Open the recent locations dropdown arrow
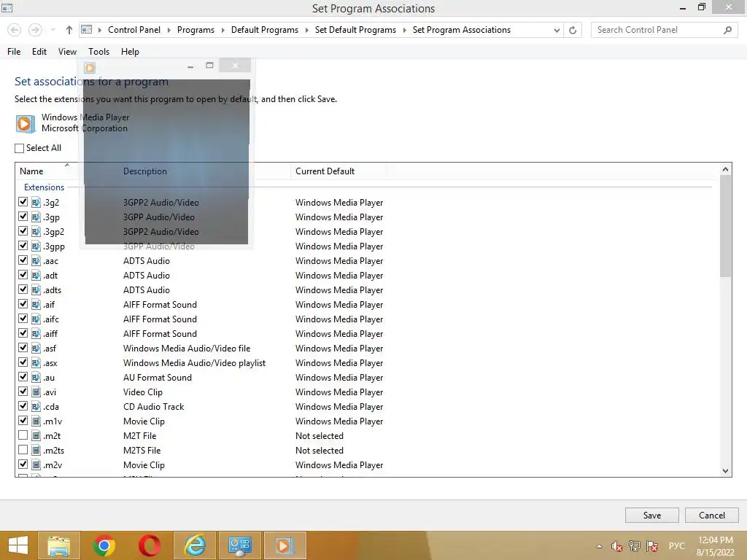The height and width of the screenshot is (560, 747). [53, 30]
